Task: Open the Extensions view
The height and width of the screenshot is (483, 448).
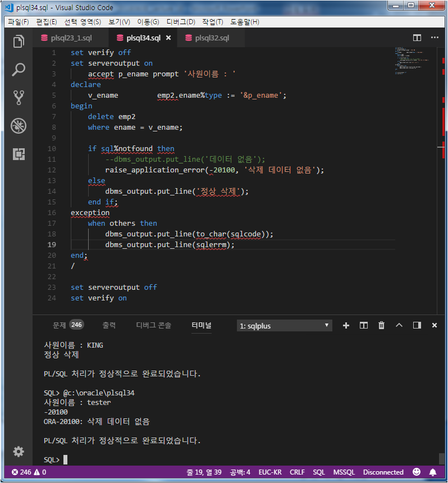Action: click(x=19, y=154)
